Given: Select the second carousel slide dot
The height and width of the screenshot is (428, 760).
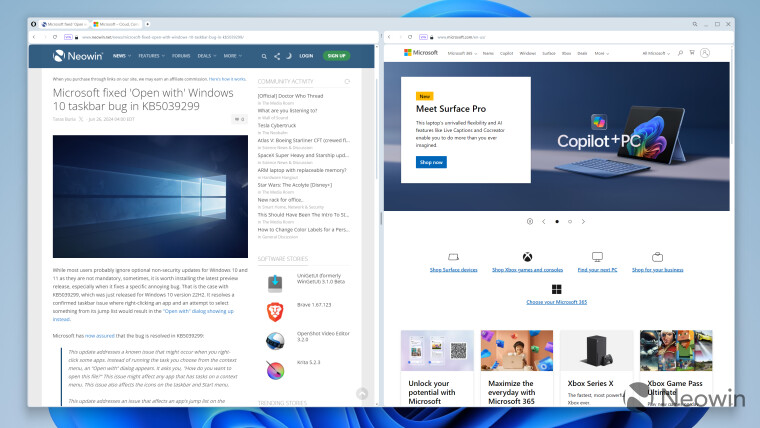Looking at the screenshot, I should pos(570,221).
